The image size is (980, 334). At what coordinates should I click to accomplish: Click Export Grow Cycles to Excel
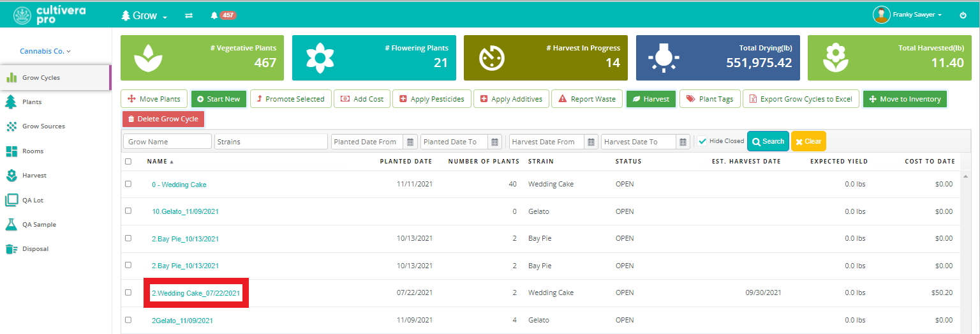[x=801, y=99]
